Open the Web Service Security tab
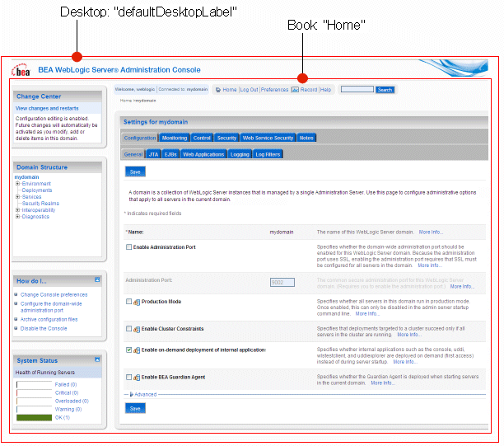 click(268, 138)
